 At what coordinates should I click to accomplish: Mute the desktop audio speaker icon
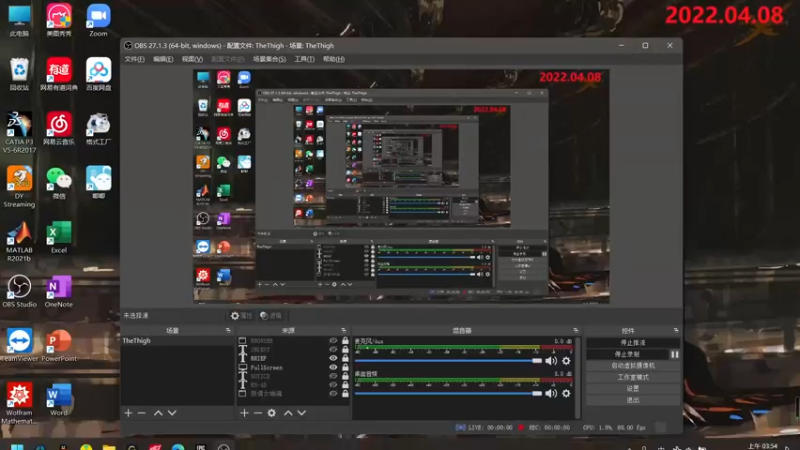(x=551, y=393)
